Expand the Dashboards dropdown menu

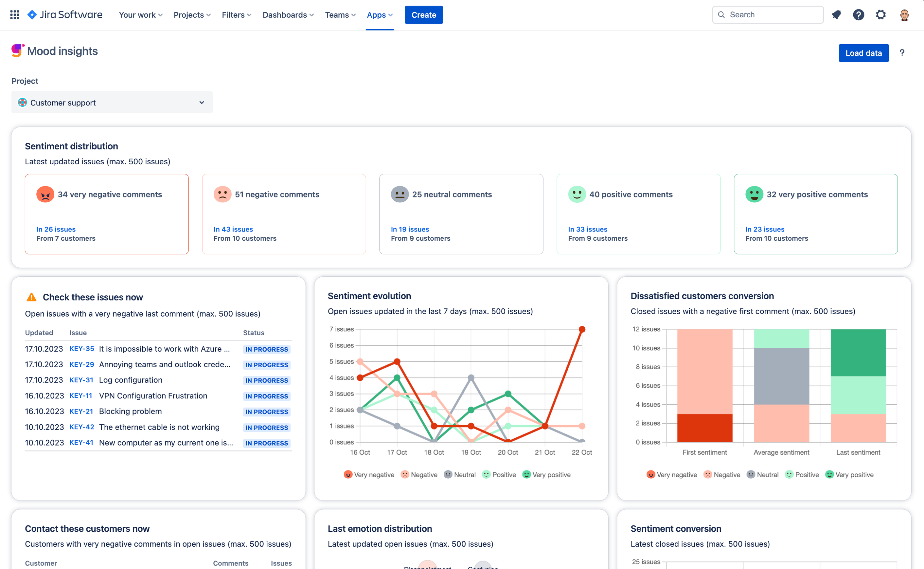pyautogui.click(x=288, y=15)
